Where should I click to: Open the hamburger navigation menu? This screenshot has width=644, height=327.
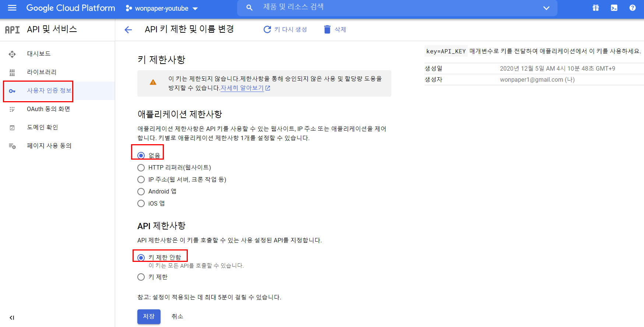point(12,8)
